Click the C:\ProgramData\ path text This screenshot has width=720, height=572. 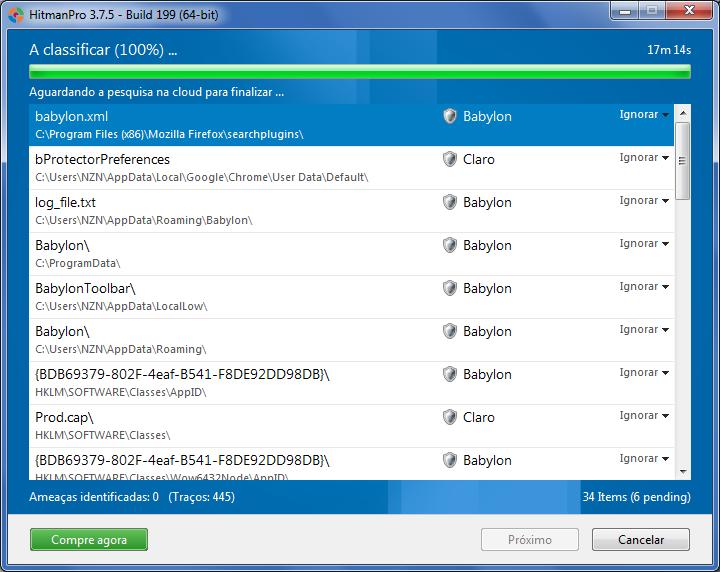pyautogui.click(x=78, y=264)
